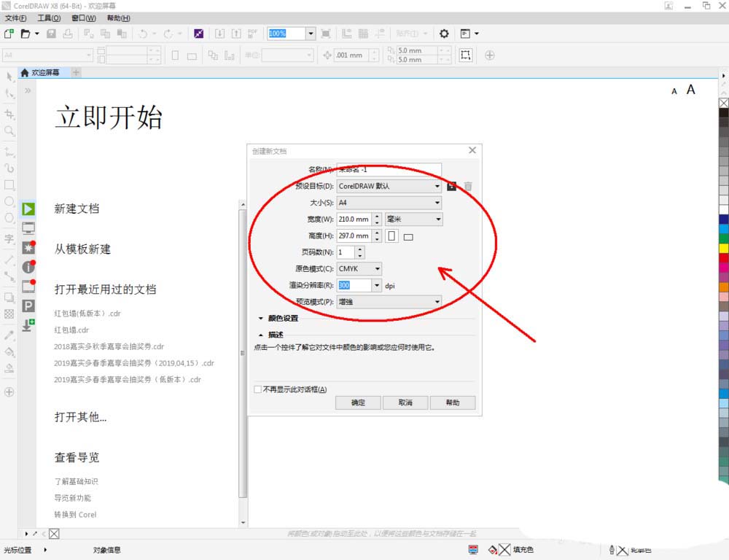
Task: Click the Open folder toolbar icon
Action: pyautogui.click(x=26, y=34)
